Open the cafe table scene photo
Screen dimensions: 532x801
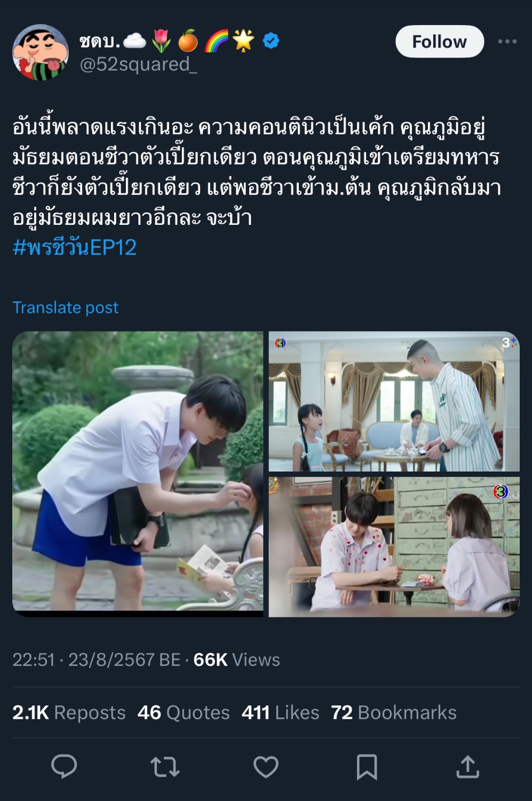coord(394,547)
